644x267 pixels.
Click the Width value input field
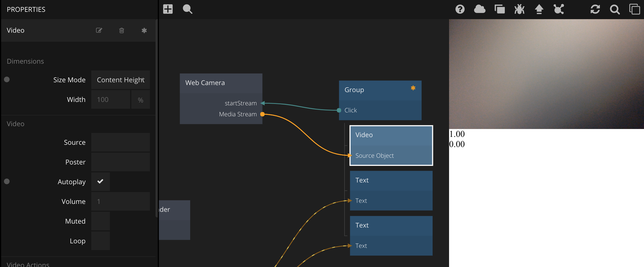(x=111, y=99)
